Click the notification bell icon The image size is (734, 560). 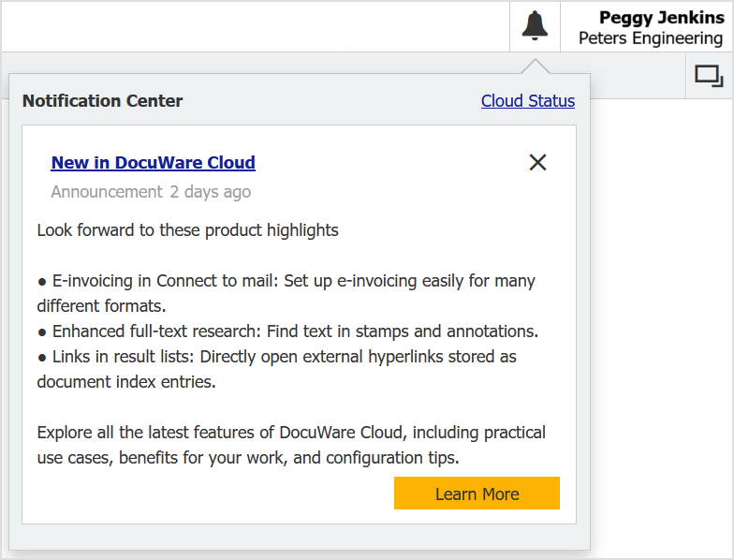(535, 26)
